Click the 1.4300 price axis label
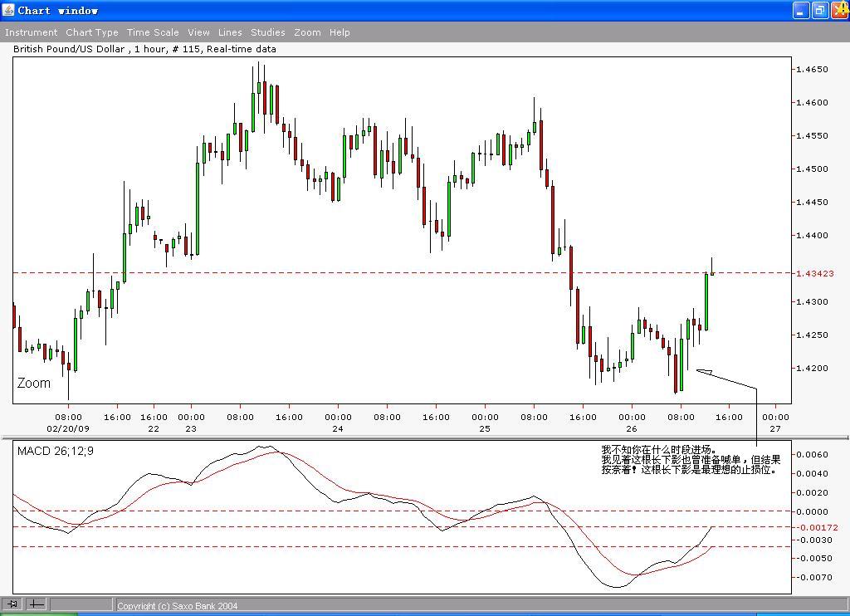This screenshot has height=616, width=850. [812, 301]
